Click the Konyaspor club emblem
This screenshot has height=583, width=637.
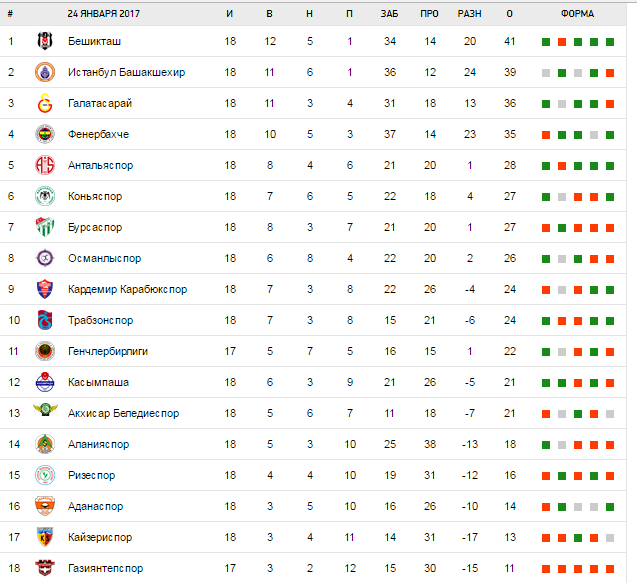pyautogui.click(x=44, y=197)
